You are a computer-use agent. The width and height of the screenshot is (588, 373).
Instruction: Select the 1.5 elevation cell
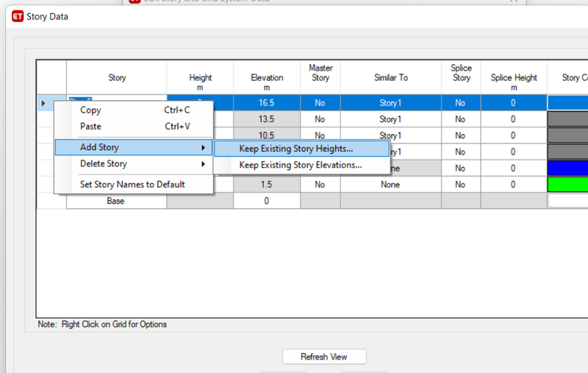pos(267,185)
